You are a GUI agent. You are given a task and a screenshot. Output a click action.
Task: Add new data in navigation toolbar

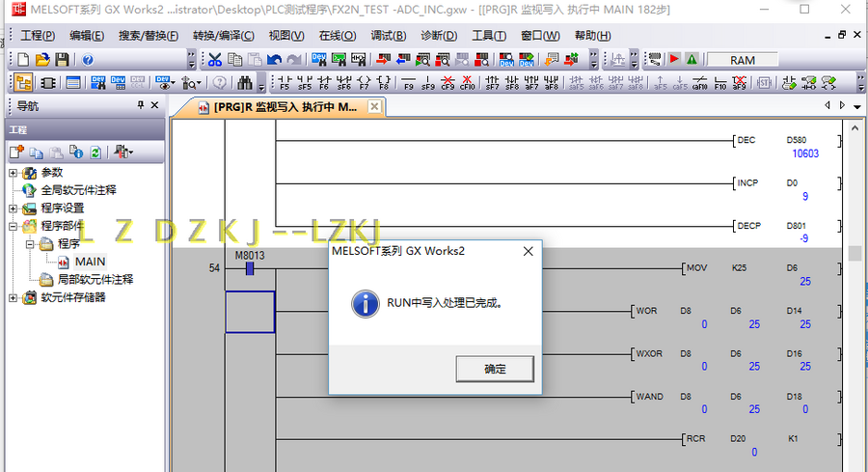(17, 152)
